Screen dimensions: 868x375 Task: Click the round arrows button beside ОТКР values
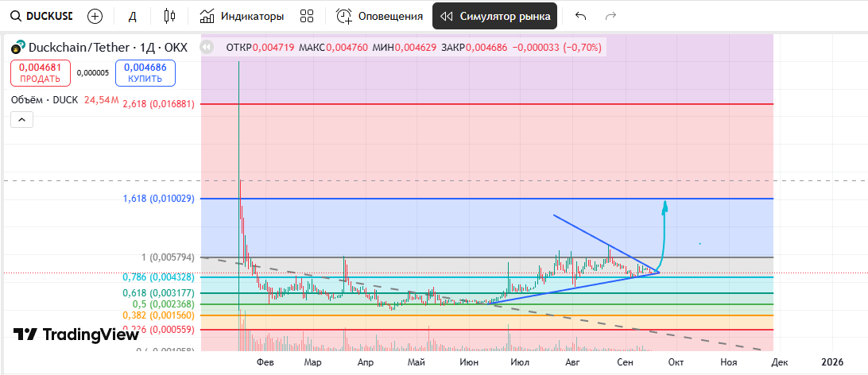207,48
